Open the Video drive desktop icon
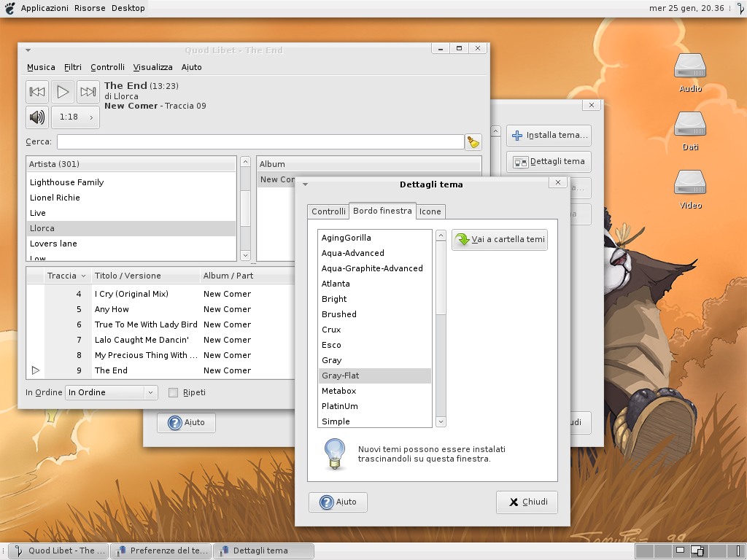Image resolution: width=747 pixels, height=560 pixels. click(690, 190)
